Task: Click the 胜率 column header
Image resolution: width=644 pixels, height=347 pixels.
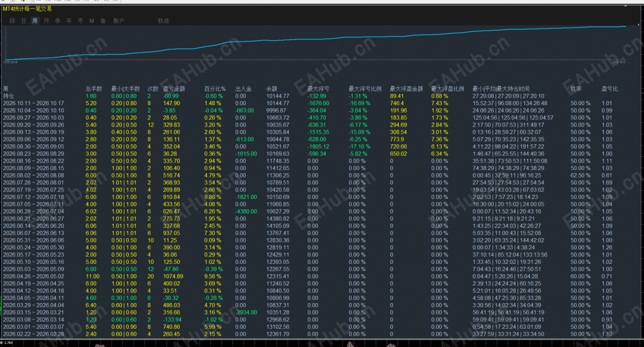Action: pyautogui.click(x=576, y=88)
